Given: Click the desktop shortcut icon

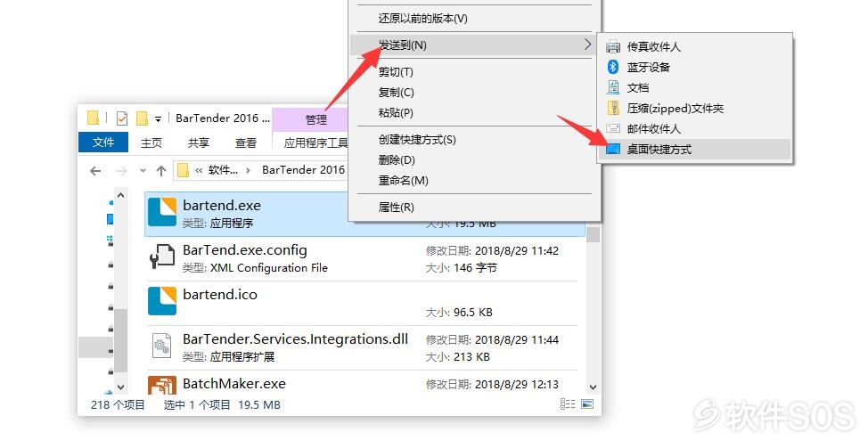Looking at the screenshot, I should 613,149.
